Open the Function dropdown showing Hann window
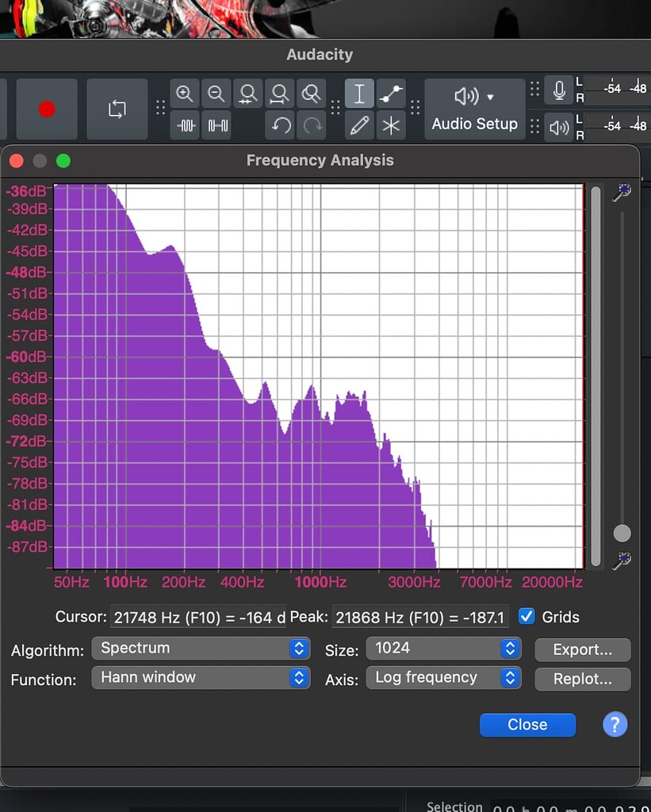Viewport: 651px width, 812px height. click(x=201, y=677)
